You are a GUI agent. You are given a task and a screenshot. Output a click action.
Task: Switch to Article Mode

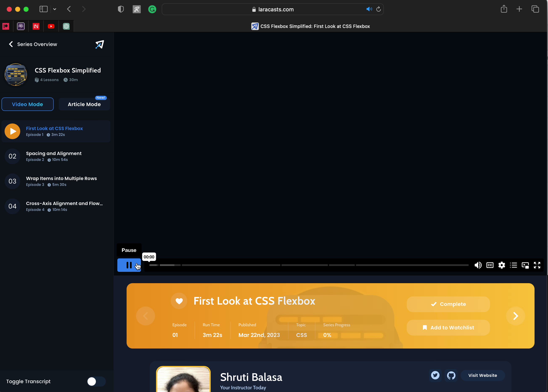(84, 104)
